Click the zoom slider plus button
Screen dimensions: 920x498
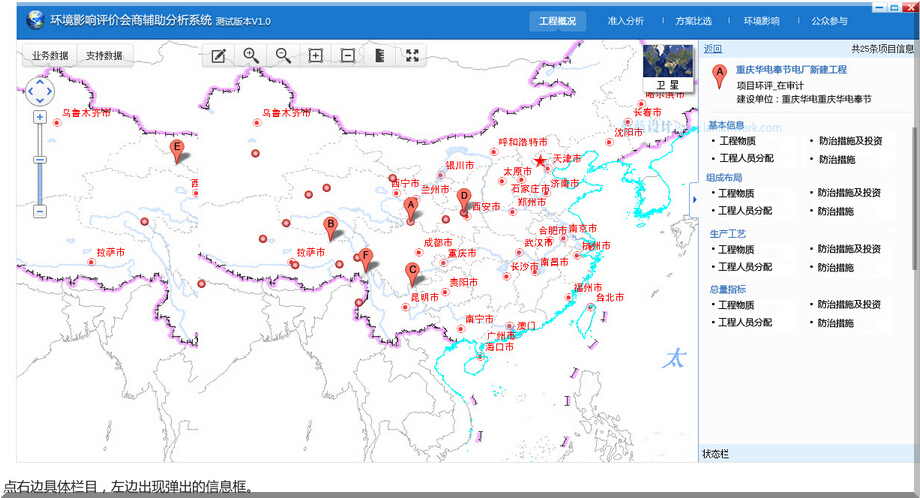(x=40, y=117)
